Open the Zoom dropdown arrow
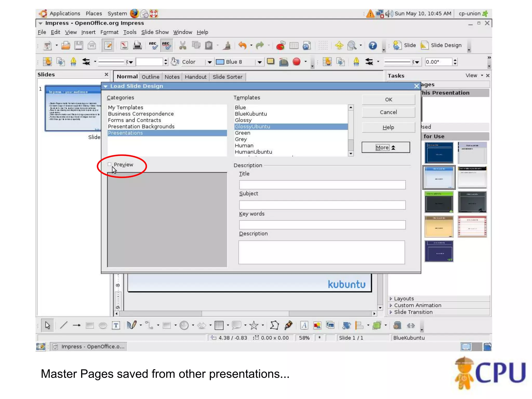 pyautogui.click(x=361, y=45)
